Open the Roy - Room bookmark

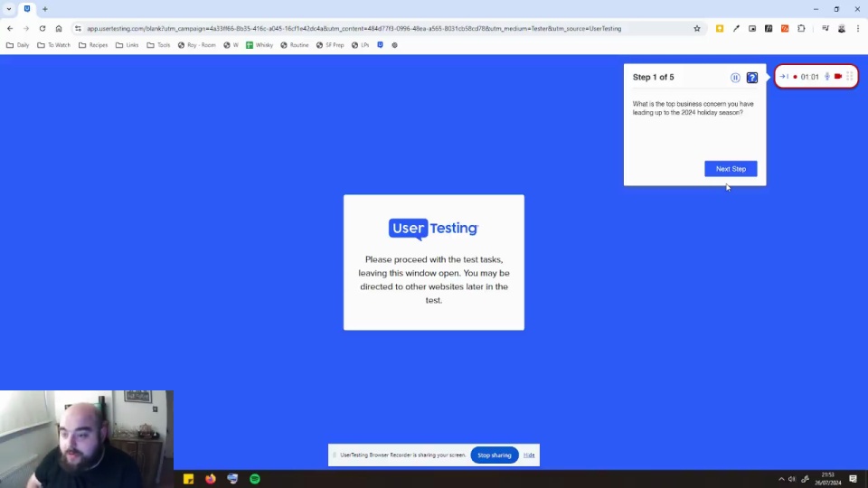click(196, 45)
